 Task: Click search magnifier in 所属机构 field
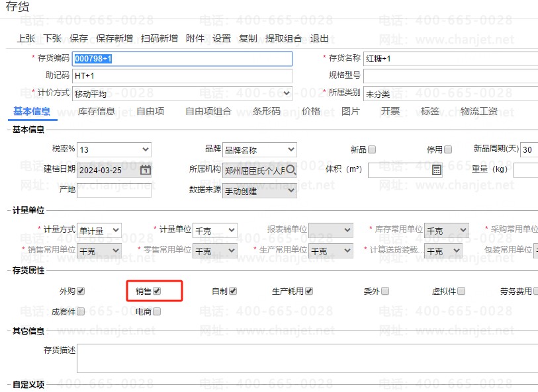point(291,170)
